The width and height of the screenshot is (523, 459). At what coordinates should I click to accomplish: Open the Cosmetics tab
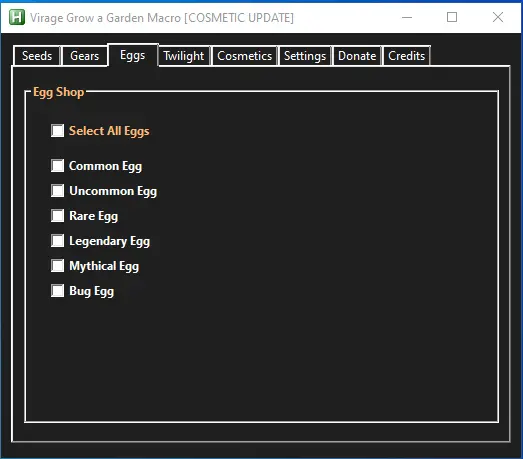(x=244, y=56)
